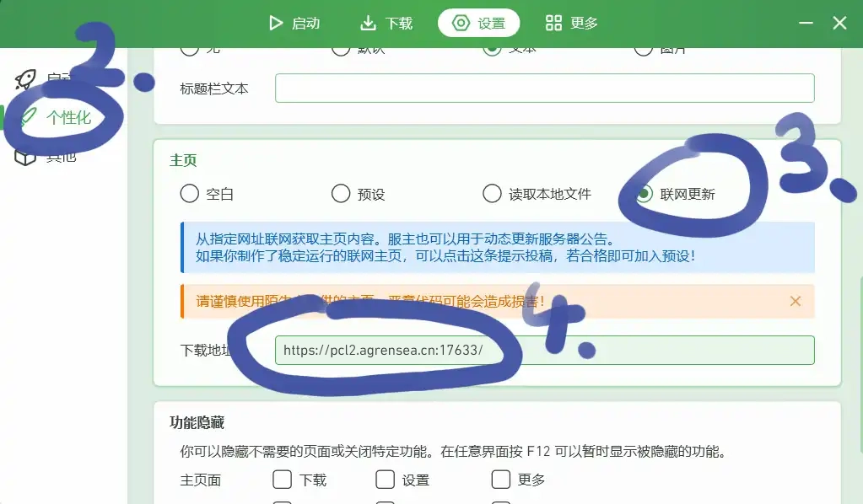Click the play icon for 启动 tab
The height and width of the screenshot is (504, 863).
coord(275,23)
